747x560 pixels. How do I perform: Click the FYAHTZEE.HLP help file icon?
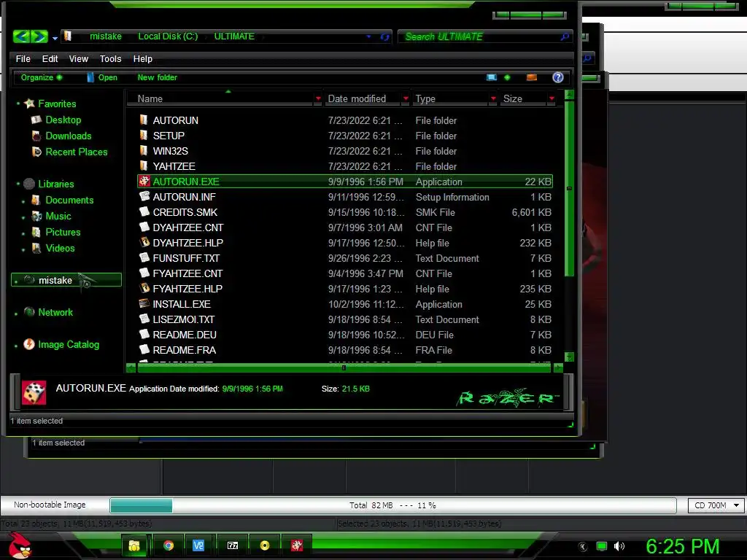[144, 287]
